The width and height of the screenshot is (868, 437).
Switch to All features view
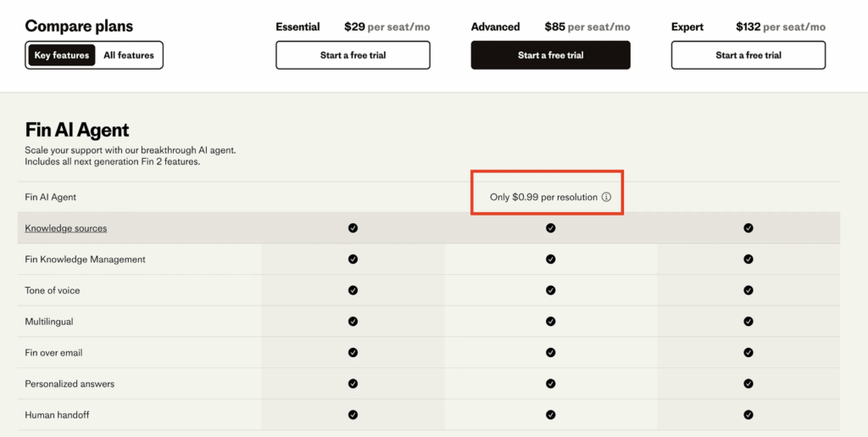coord(129,55)
